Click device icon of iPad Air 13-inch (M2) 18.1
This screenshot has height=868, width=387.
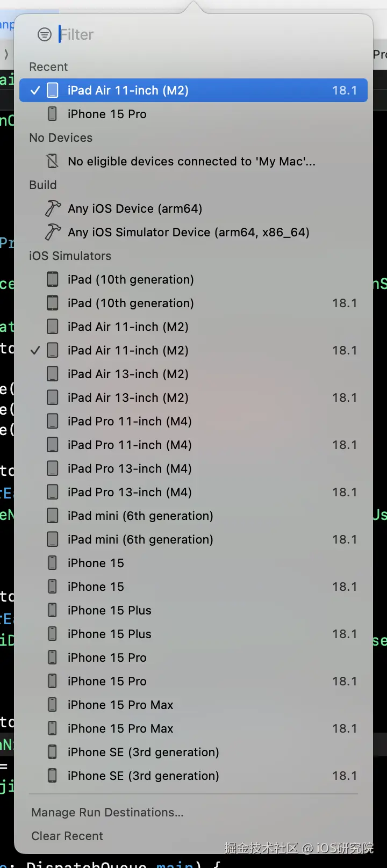(x=52, y=397)
